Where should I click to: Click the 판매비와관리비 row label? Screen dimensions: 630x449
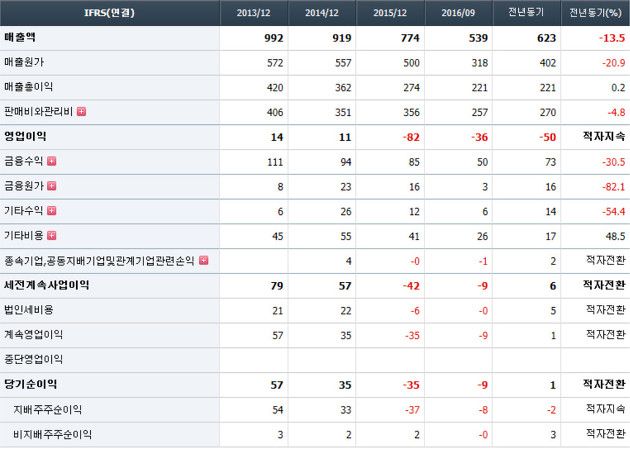coord(38,111)
